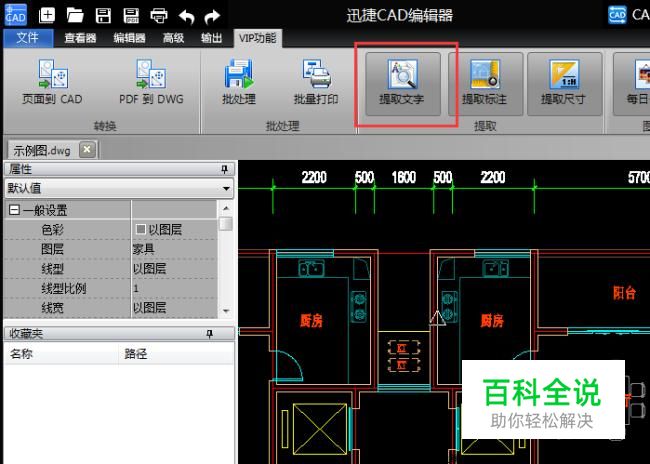Click the left 厨房 label in drawing
Viewport: 650px width, 464px height.
311,321
